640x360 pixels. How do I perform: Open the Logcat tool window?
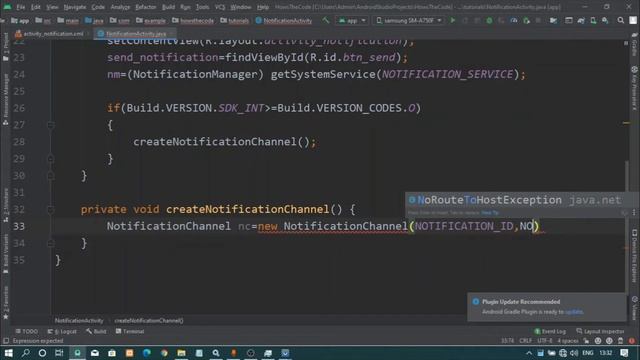[62, 331]
